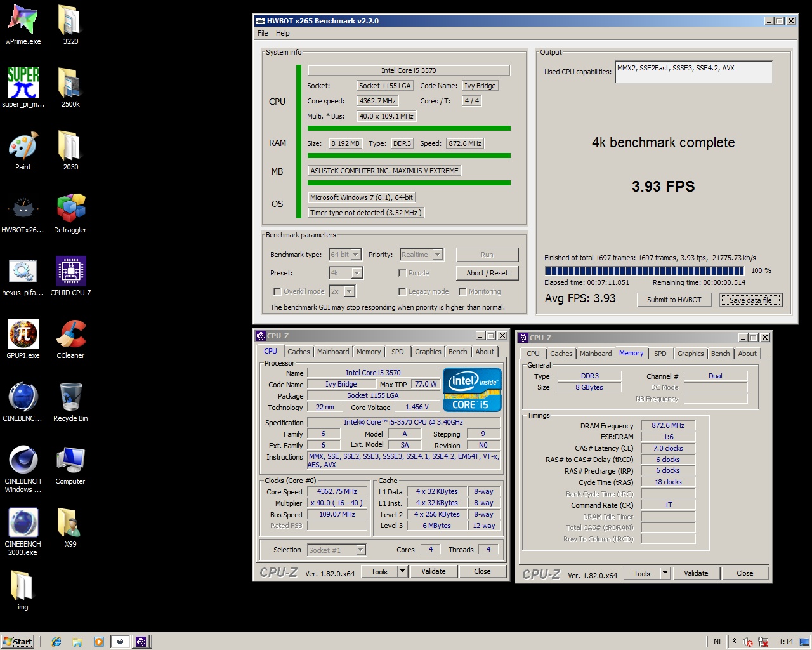Select the HWBOTx265 desktop shortcut
Screen dimensions: 812x650
(x=23, y=214)
